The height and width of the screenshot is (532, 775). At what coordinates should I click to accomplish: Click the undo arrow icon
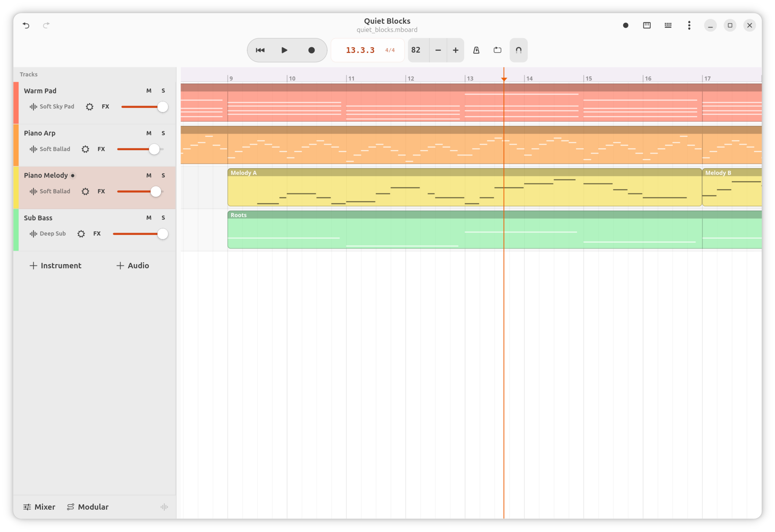tap(26, 25)
